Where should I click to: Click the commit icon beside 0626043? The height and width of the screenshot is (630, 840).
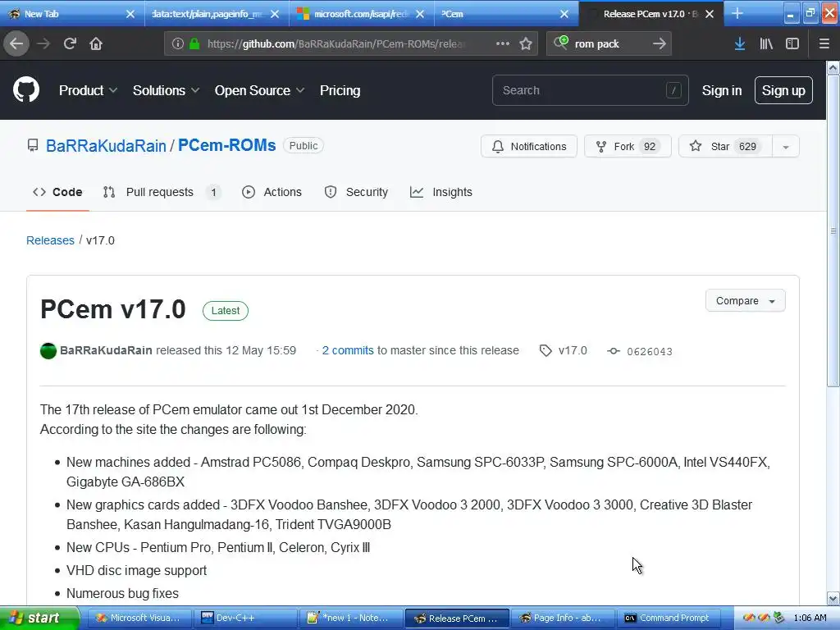click(614, 351)
